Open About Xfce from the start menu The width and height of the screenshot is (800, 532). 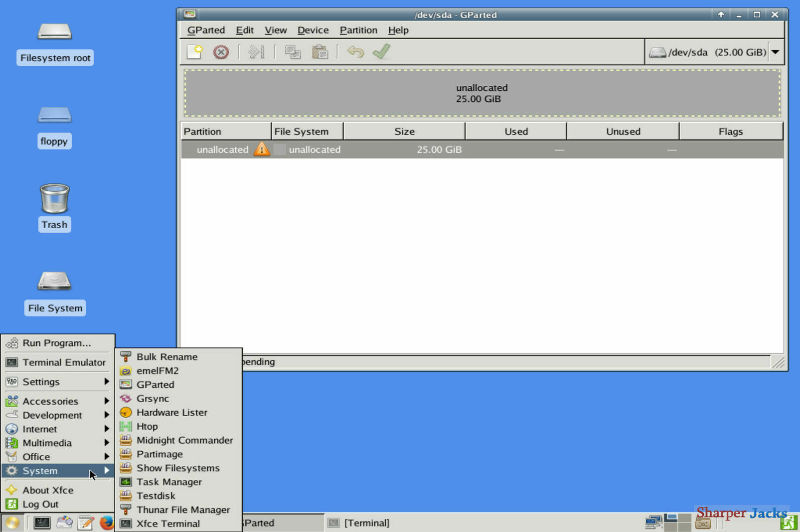point(58,490)
